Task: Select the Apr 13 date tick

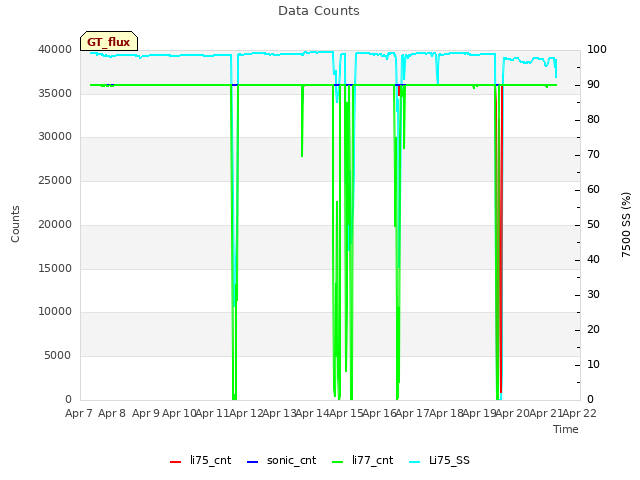Action: [x=280, y=413]
